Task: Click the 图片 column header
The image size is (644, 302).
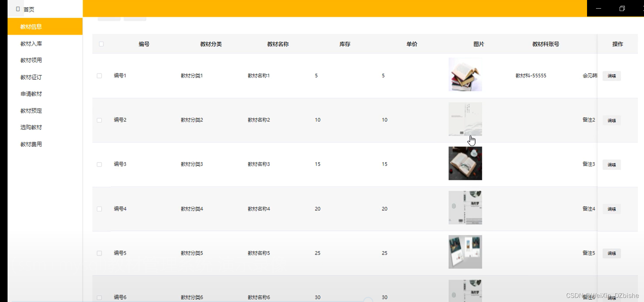Action: point(479,44)
